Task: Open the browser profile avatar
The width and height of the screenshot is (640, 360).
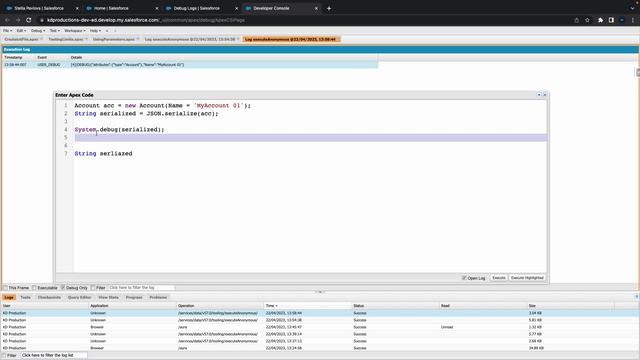Action: click(x=622, y=20)
